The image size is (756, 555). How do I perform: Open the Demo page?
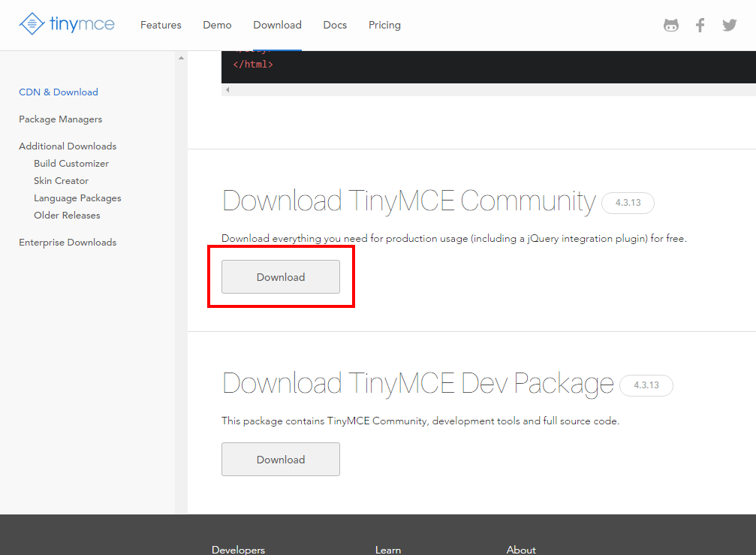click(217, 25)
